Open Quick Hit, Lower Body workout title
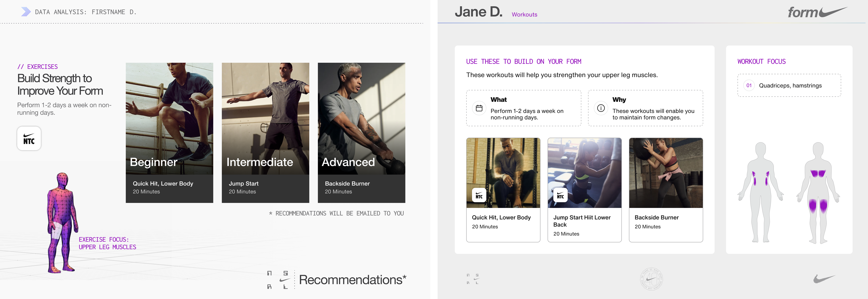The height and width of the screenshot is (299, 868). pos(501,217)
